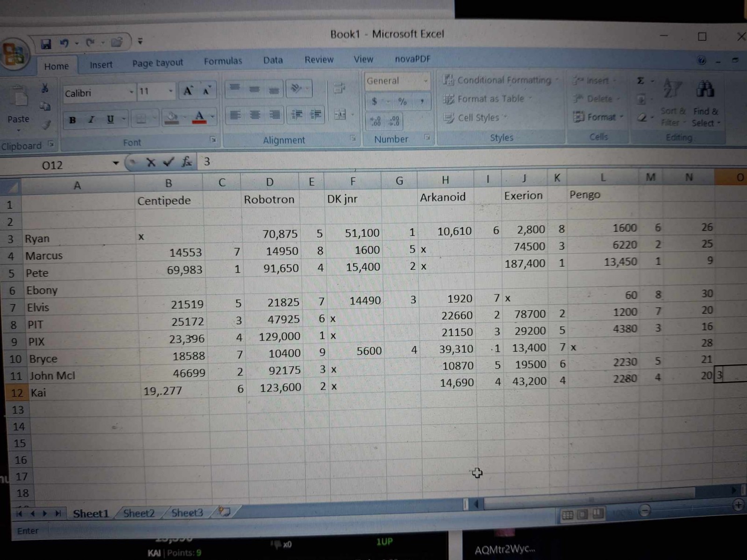Click the Top Align icon

(234, 88)
